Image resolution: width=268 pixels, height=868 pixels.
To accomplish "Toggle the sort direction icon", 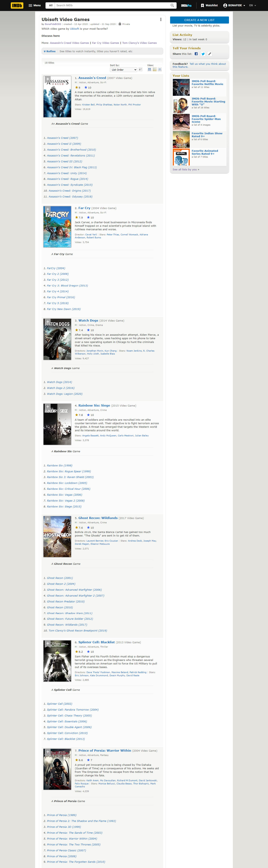I will (x=140, y=69).
